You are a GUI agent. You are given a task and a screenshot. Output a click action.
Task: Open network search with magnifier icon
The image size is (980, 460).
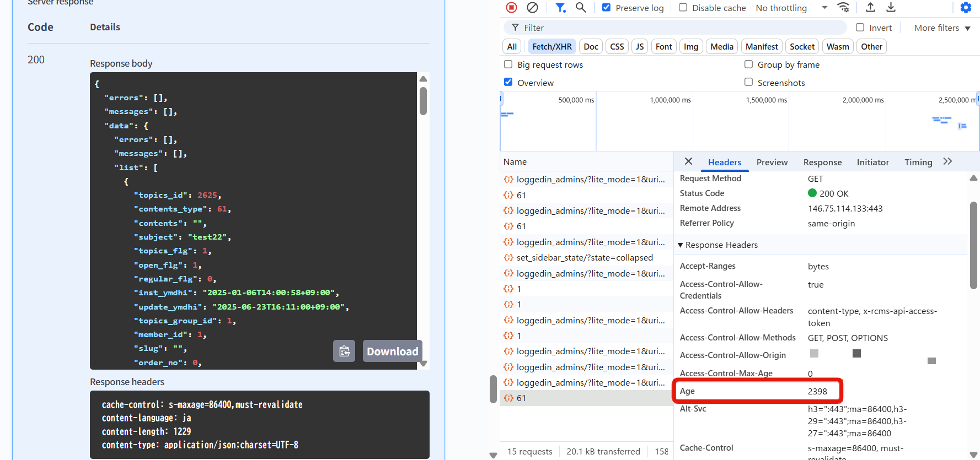tap(581, 7)
